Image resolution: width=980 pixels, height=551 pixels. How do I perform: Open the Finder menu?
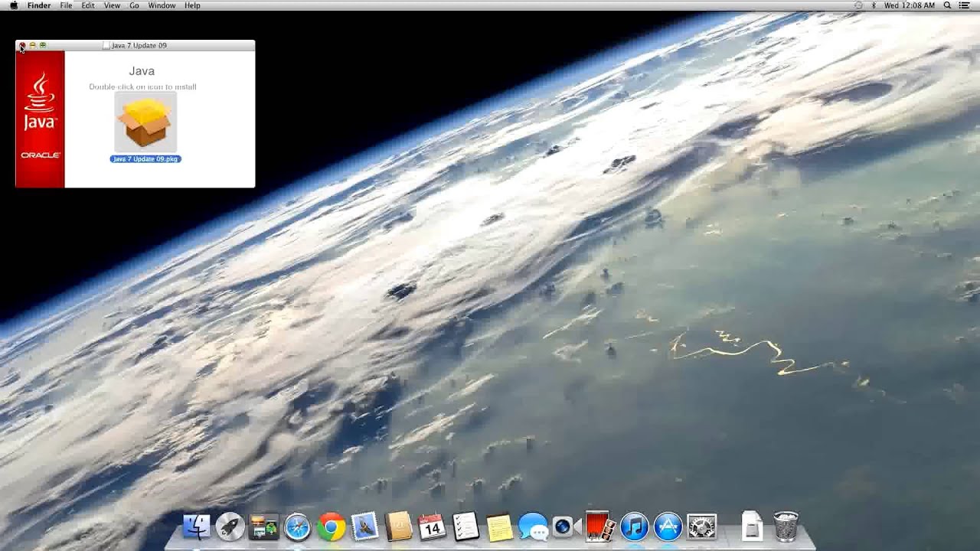click(x=39, y=5)
